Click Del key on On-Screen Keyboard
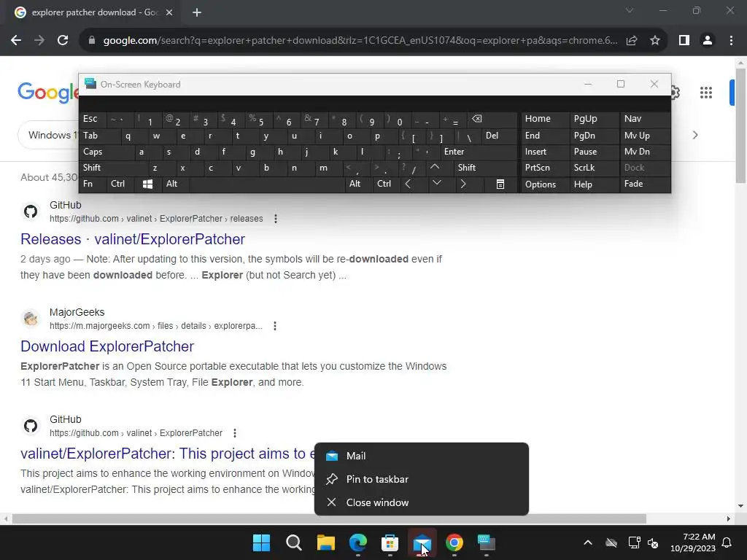 pos(499,136)
